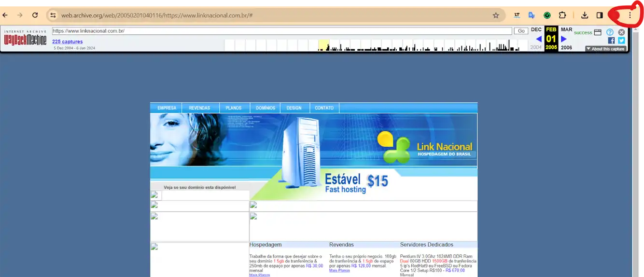Click the yellow highlighted timeline year

click(x=324, y=45)
